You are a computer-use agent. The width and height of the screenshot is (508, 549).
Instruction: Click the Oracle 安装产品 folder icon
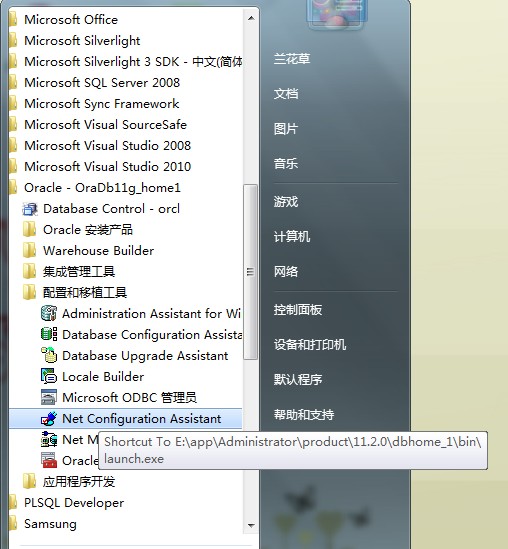pos(29,230)
